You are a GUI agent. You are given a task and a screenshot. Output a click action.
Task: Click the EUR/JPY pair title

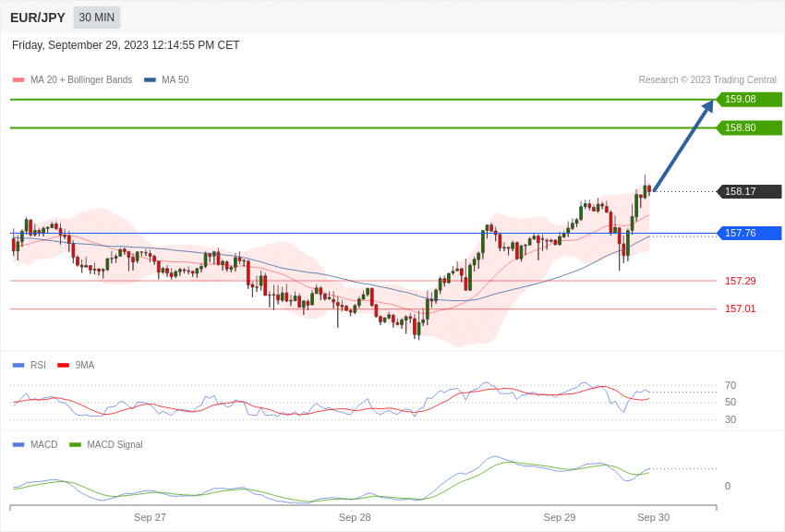pyautogui.click(x=38, y=18)
